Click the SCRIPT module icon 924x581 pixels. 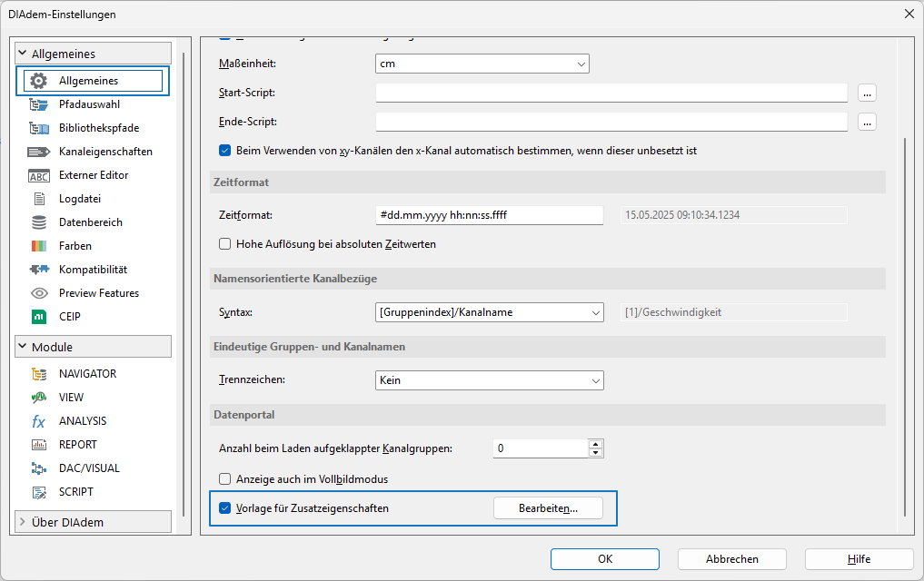[39, 492]
